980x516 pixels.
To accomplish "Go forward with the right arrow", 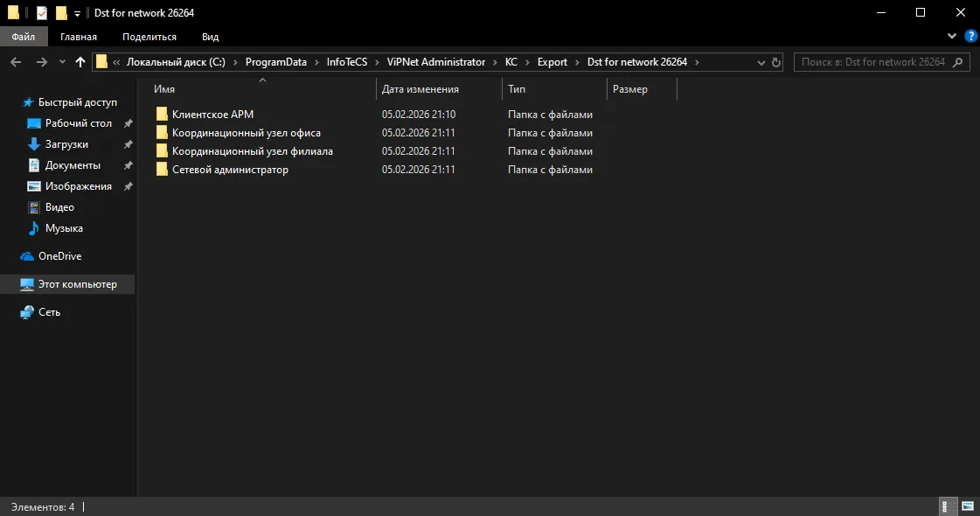I will click(41, 62).
